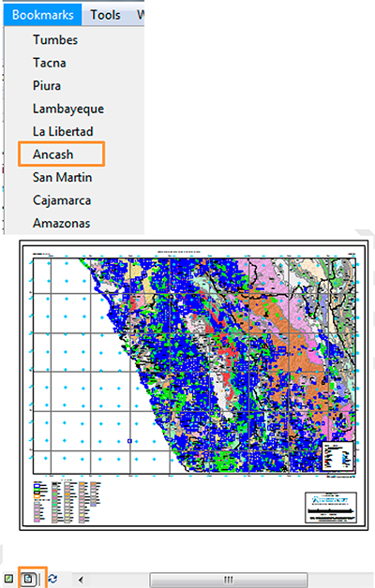Open the Tools menu
This screenshot has height=588, width=375.
click(105, 15)
